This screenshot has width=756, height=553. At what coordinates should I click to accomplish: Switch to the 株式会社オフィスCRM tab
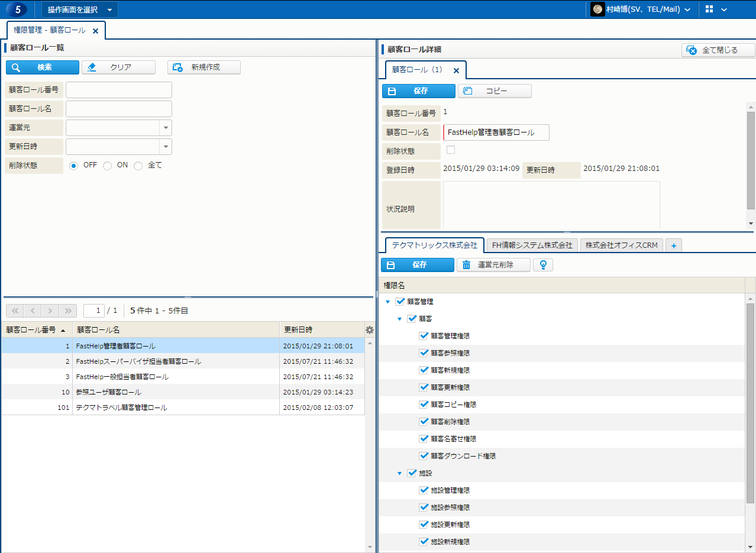point(622,245)
